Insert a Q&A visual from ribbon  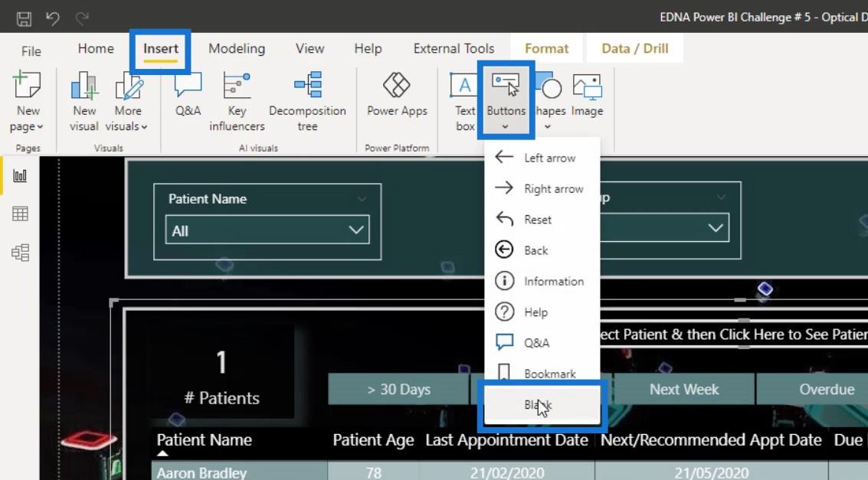click(188, 94)
